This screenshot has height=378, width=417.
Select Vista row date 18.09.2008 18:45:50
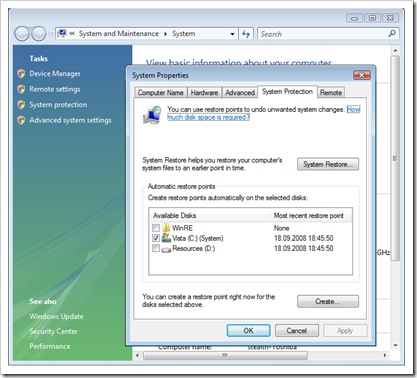coord(303,238)
